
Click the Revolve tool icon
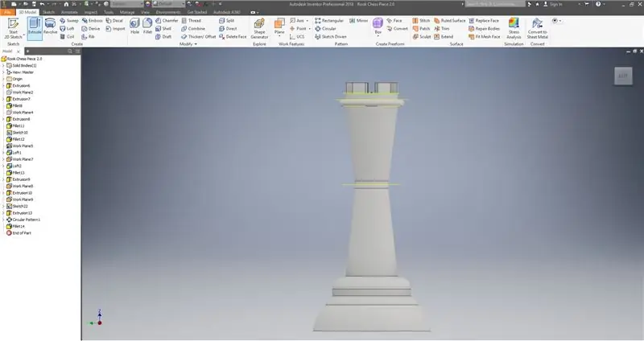[x=51, y=28]
